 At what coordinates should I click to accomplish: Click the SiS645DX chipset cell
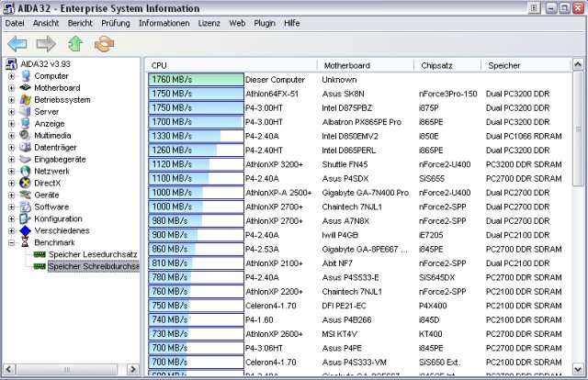coord(436,278)
